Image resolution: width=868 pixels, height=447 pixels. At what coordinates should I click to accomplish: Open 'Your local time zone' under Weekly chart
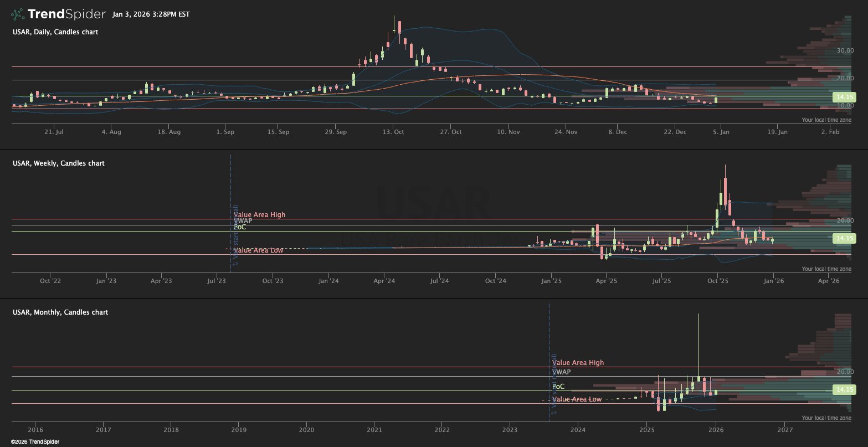pyautogui.click(x=826, y=269)
